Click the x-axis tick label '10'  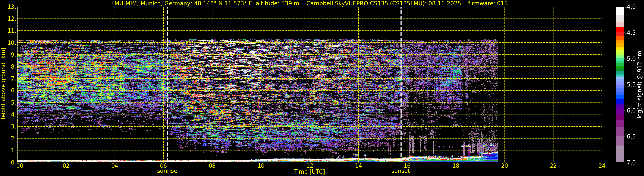click(x=261, y=166)
